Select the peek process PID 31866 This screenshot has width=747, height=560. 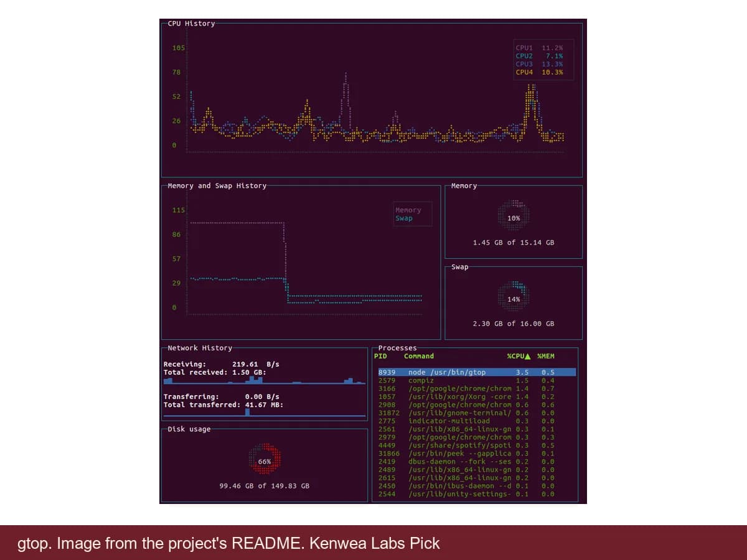tap(477, 454)
